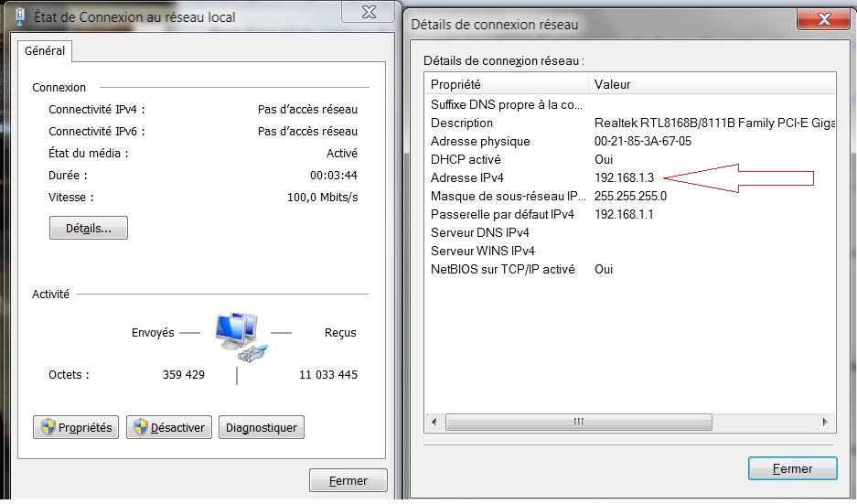This screenshot has height=504, width=857.
Task: Select the Général tab
Action: point(45,51)
